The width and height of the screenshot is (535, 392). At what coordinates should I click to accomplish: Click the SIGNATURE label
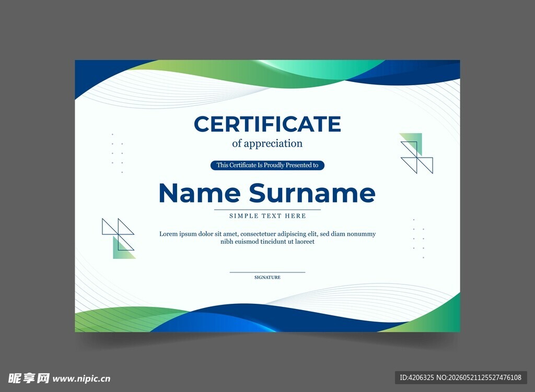coord(267,278)
